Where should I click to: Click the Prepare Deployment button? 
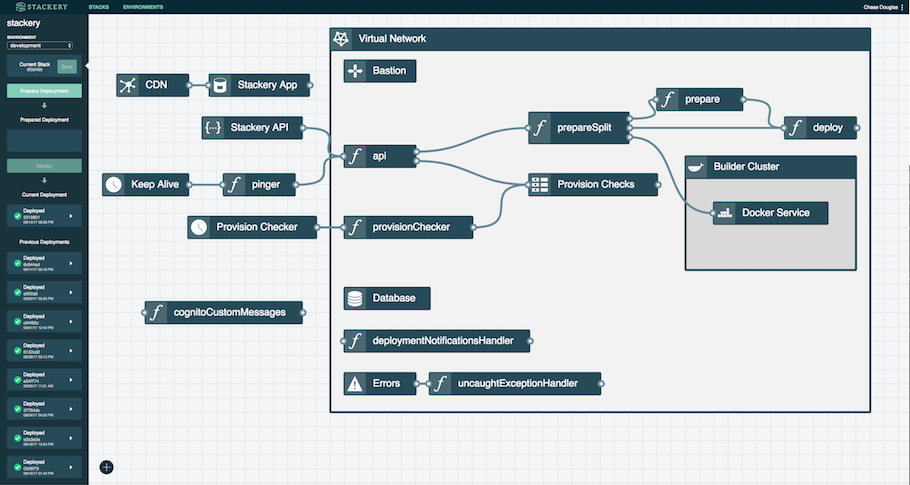44,91
